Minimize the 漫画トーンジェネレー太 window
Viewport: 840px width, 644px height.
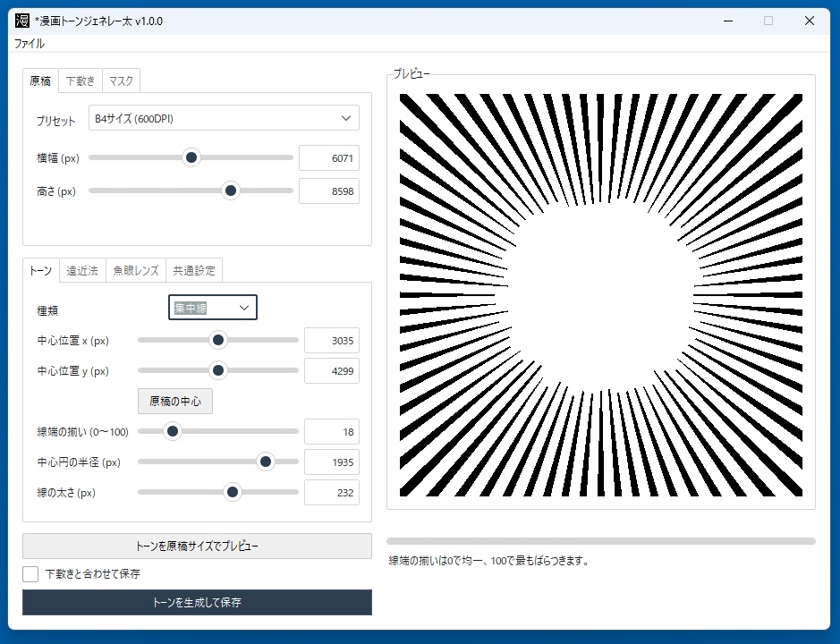pos(728,21)
